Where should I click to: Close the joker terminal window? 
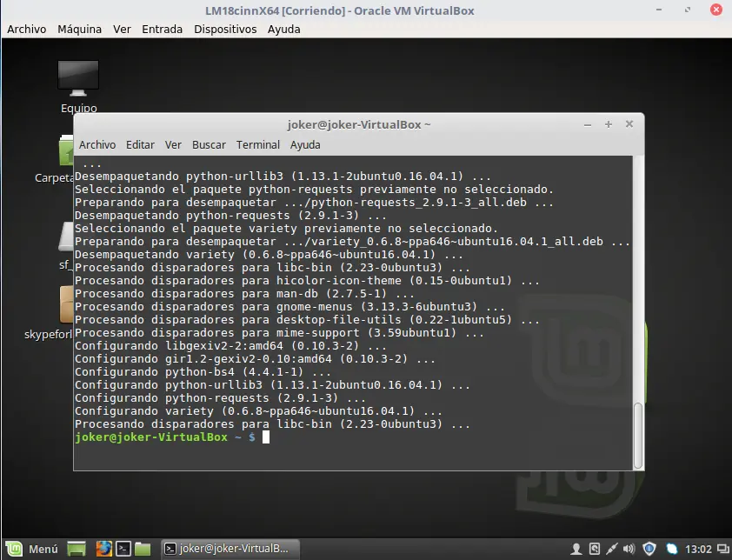[x=629, y=123]
